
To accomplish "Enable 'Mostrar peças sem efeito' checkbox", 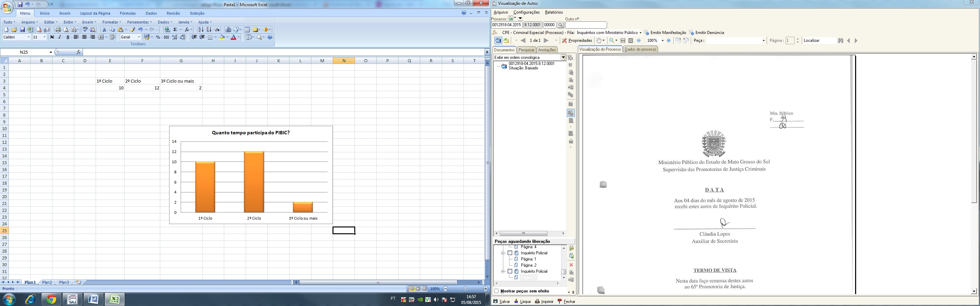I will [x=496, y=291].
